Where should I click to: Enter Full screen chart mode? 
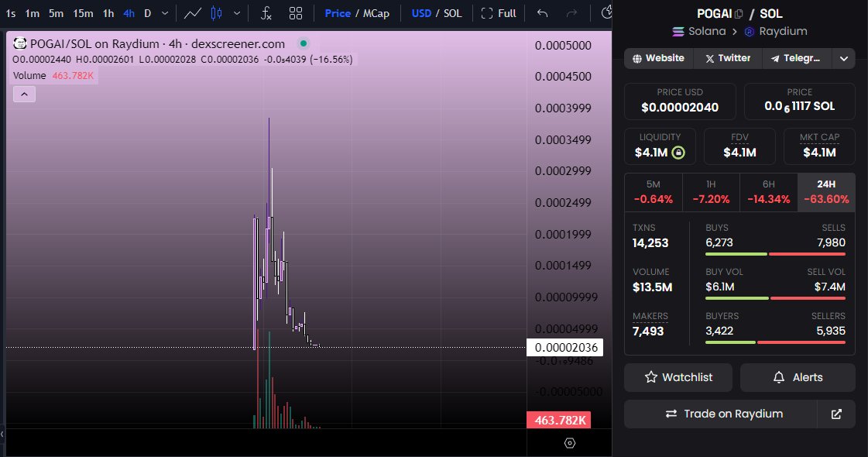click(499, 13)
